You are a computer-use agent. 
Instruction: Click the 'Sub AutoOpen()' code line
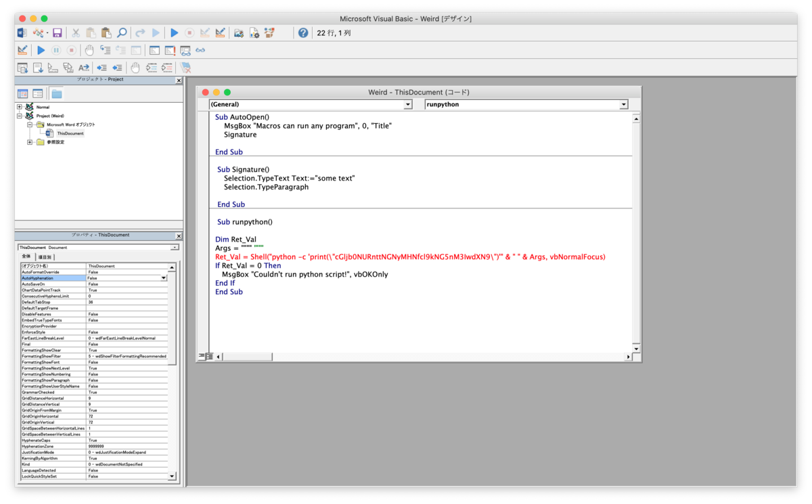coord(242,117)
